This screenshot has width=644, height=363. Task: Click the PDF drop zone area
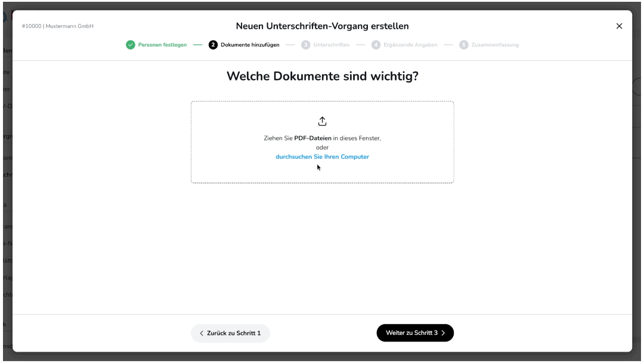(x=322, y=142)
